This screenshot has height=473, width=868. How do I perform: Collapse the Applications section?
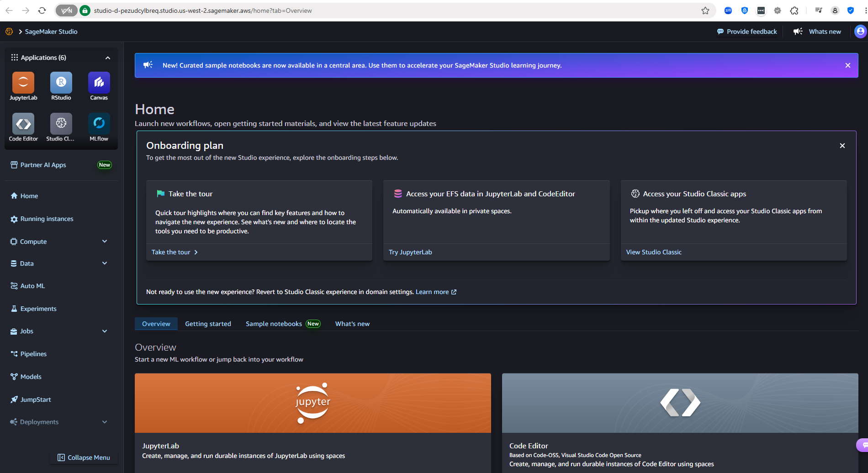(x=108, y=58)
